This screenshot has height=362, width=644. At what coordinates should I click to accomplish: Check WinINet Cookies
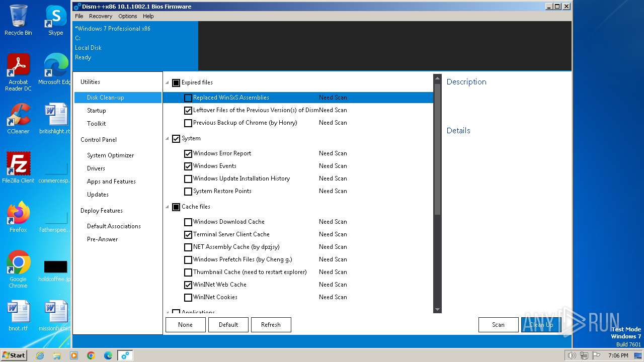pyautogui.click(x=188, y=298)
